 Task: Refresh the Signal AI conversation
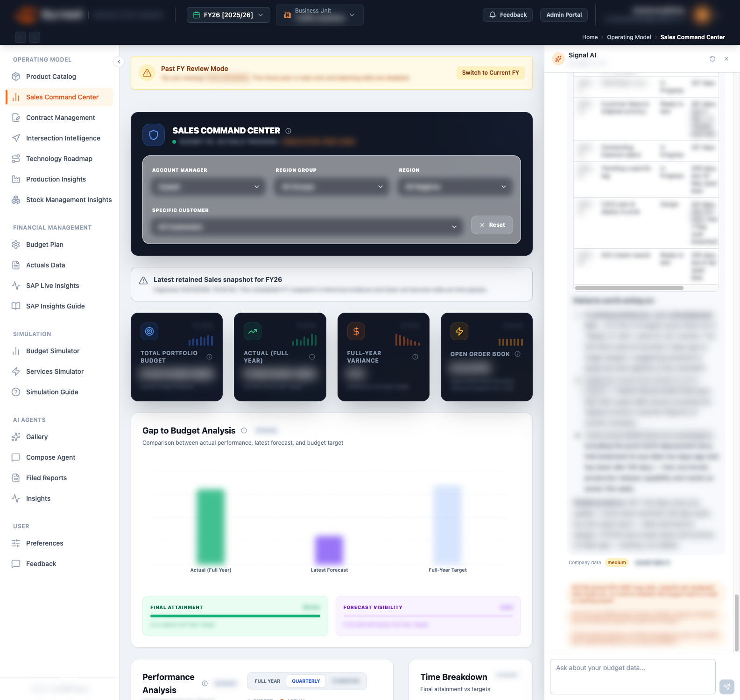pos(712,59)
